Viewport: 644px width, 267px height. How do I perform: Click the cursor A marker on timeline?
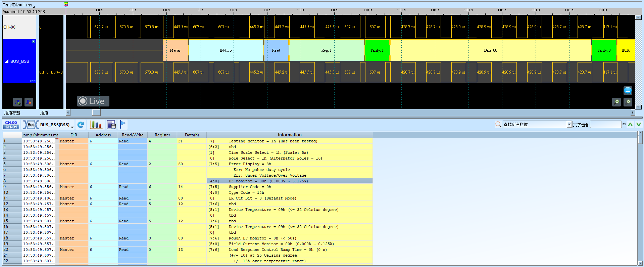66,4
